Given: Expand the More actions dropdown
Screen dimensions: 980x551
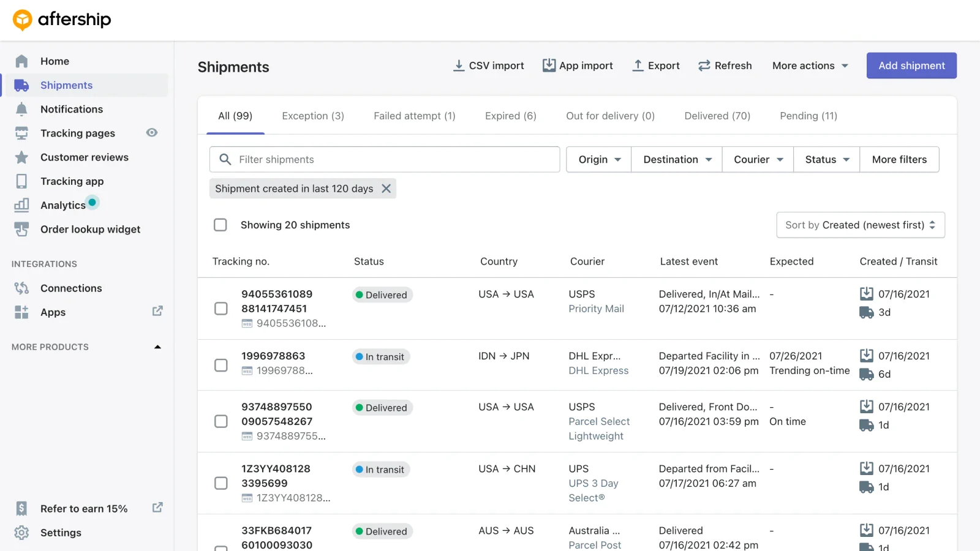Looking at the screenshot, I should (810, 66).
